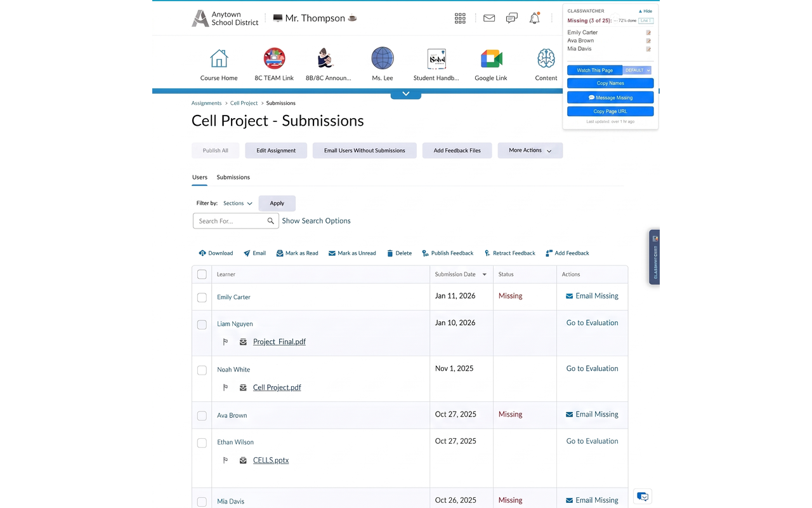Switch to the Submissions tab
This screenshot has height=508, width=812.
pyautogui.click(x=233, y=177)
